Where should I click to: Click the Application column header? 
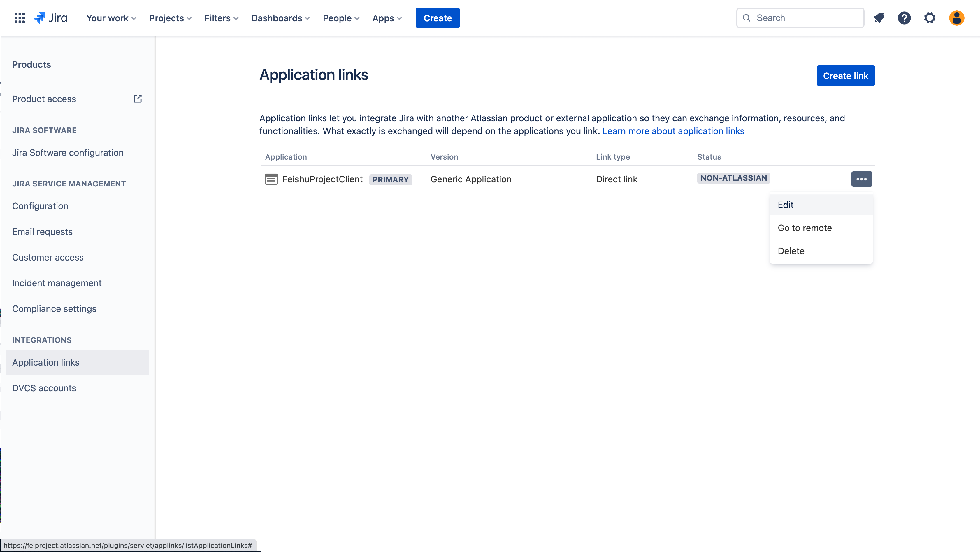(286, 157)
